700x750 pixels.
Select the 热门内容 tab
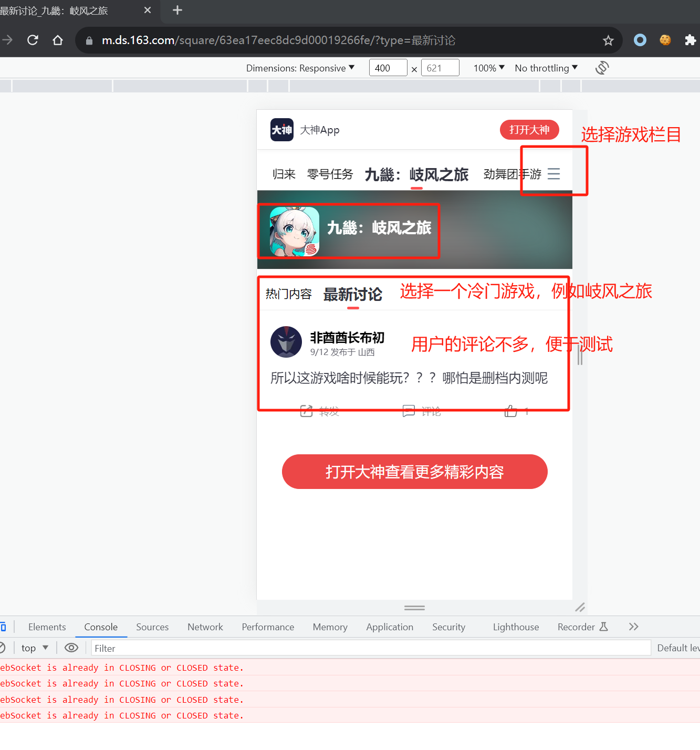[x=288, y=294]
